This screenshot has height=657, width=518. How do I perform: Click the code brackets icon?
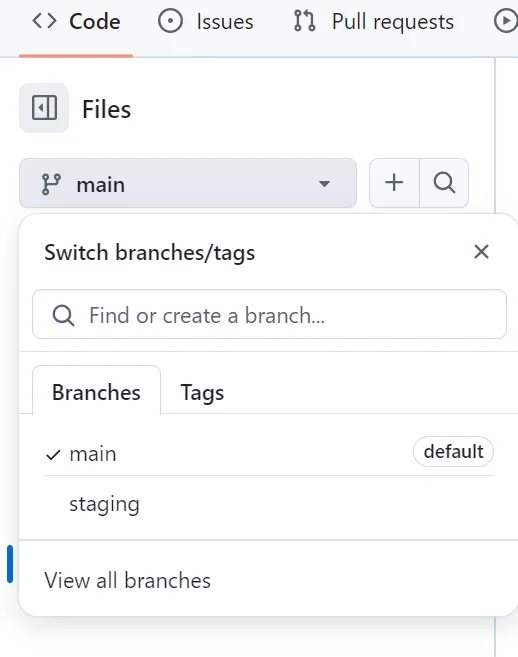tap(44, 21)
